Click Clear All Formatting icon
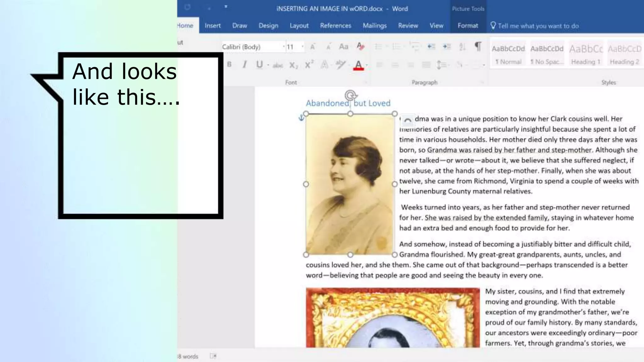The height and width of the screenshot is (362, 644). point(360,47)
